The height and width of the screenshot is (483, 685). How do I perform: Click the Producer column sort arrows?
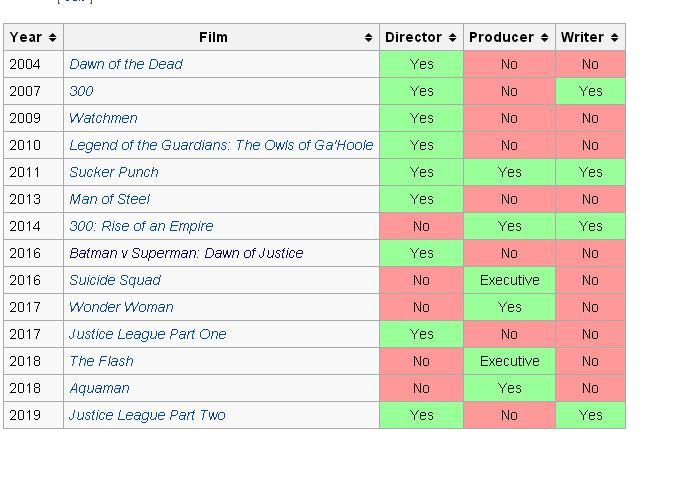click(544, 38)
